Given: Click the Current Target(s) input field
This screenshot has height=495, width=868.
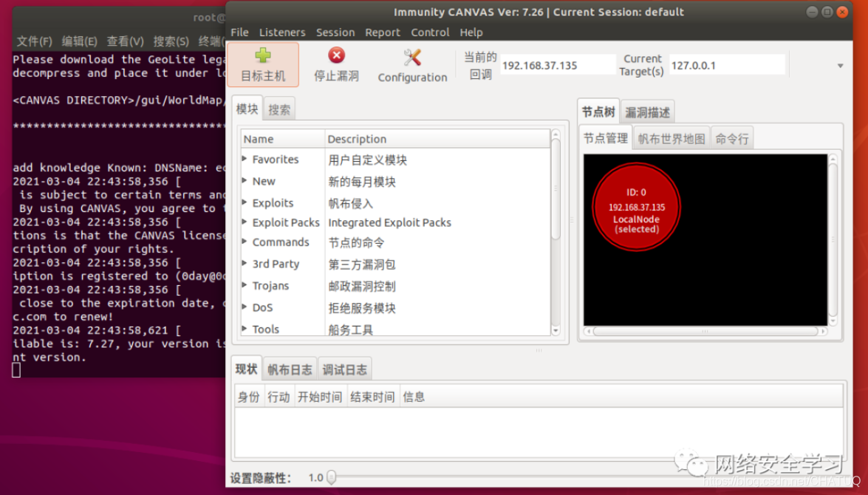Looking at the screenshot, I should tap(727, 65).
